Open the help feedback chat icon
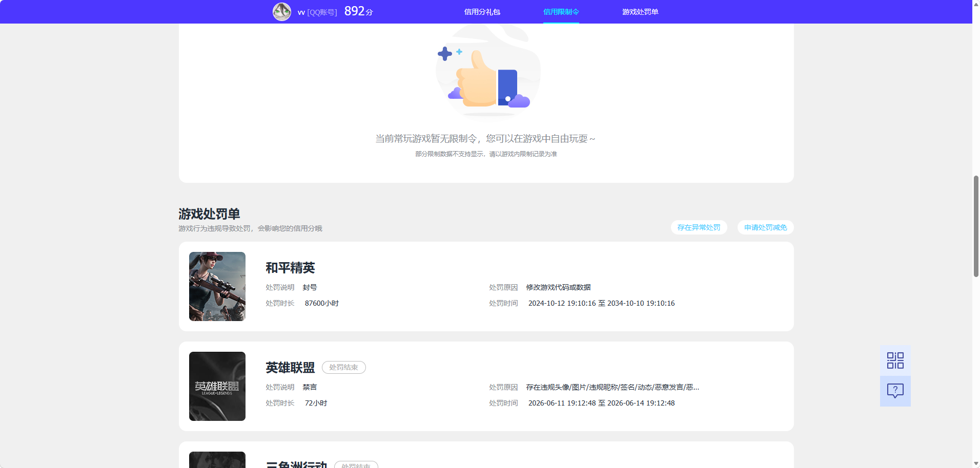The width and height of the screenshot is (980, 468). [895, 391]
